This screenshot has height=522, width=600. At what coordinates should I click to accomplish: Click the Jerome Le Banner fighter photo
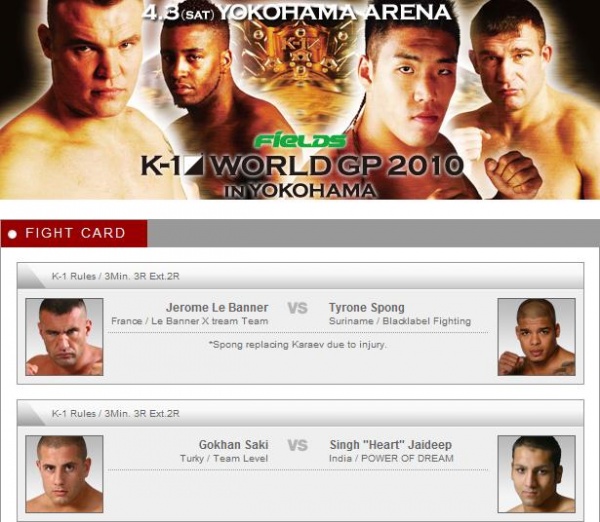pyautogui.click(x=64, y=337)
